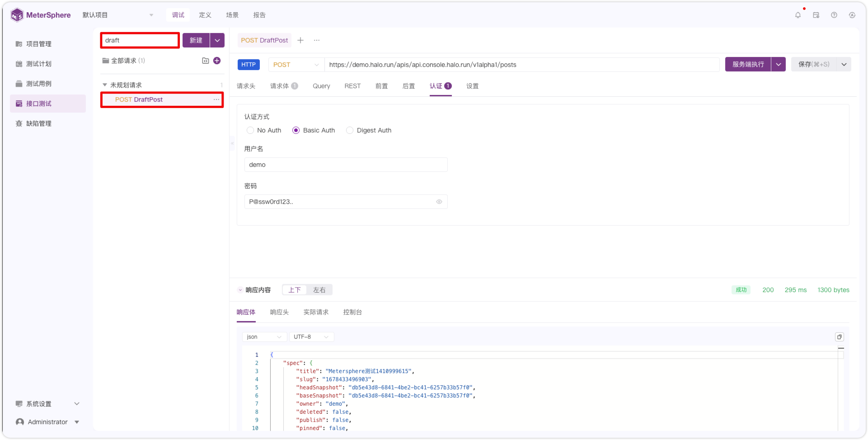Show the password with eye icon
The width and height of the screenshot is (868, 440).
point(439,202)
